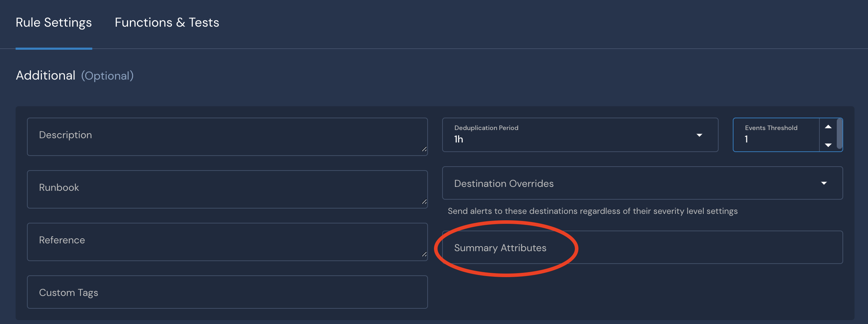Switch to the Functions & Tests tab
This screenshot has width=868, height=324.
coord(167,22)
